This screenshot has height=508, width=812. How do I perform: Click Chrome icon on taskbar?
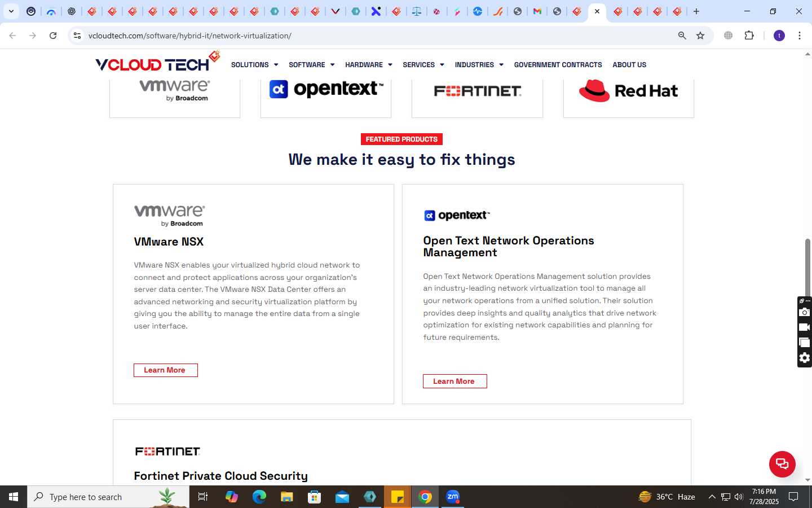pos(425,497)
